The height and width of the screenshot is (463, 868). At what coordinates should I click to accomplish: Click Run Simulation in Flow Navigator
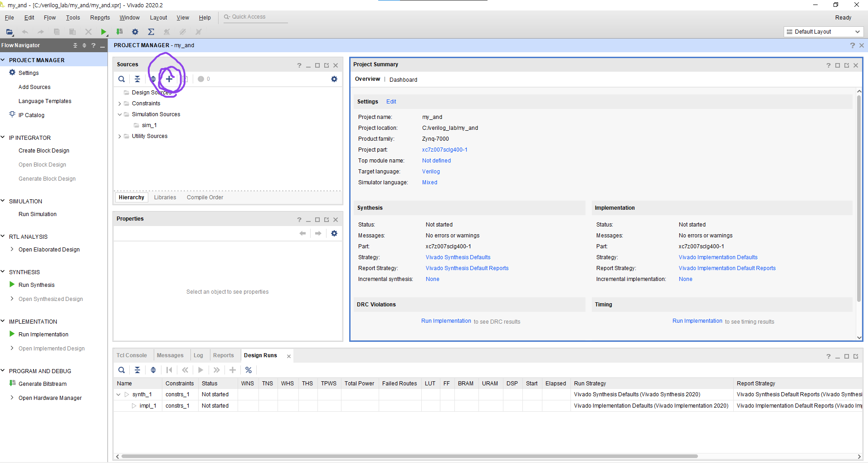tap(38, 214)
